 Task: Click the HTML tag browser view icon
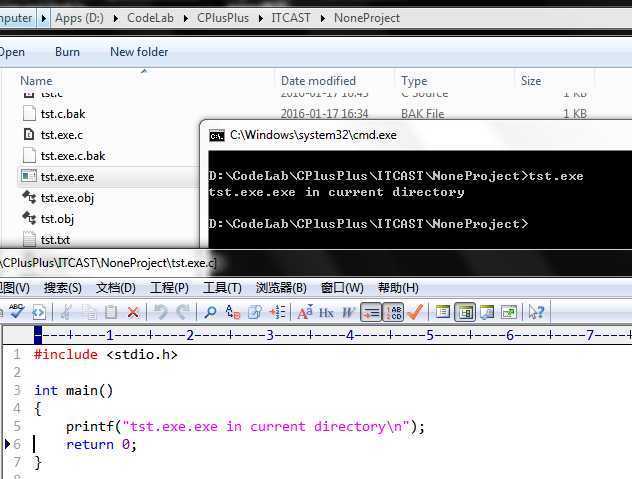(39, 312)
